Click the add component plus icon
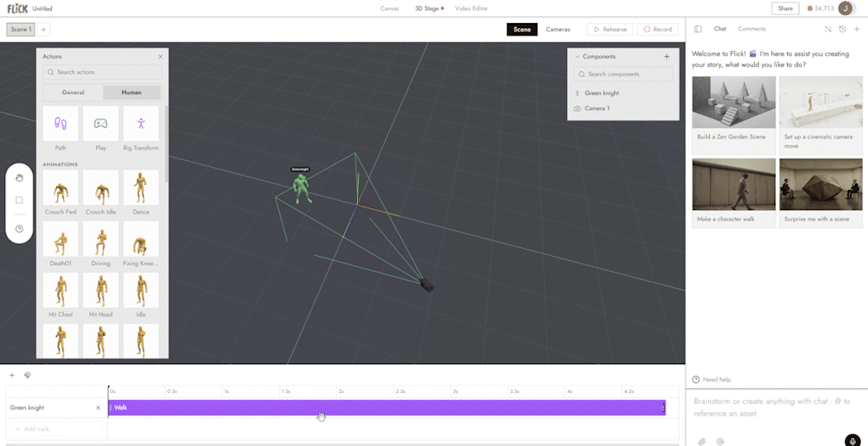 (666, 56)
